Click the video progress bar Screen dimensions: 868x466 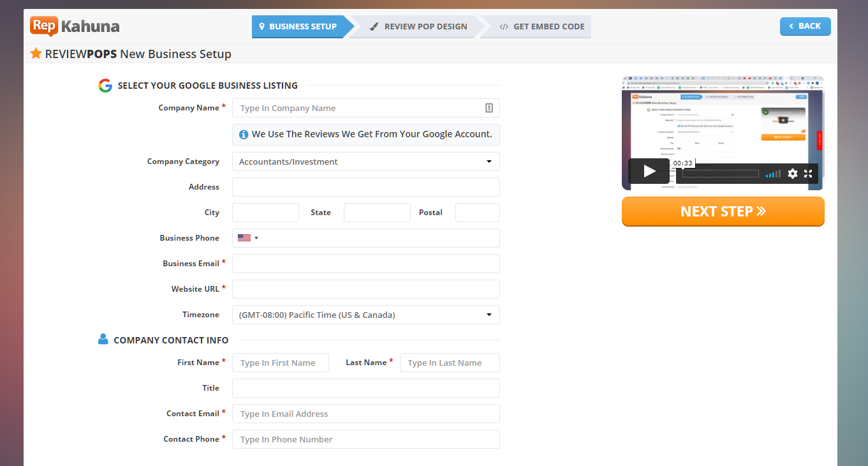click(720, 174)
